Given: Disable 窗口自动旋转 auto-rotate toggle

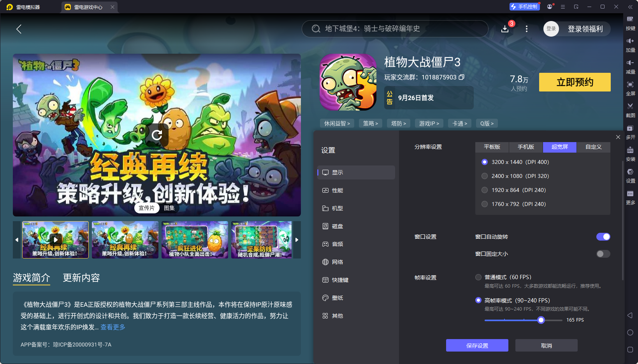Looking at the screenshot, I should pyautogui.click(x=603, y=237).
